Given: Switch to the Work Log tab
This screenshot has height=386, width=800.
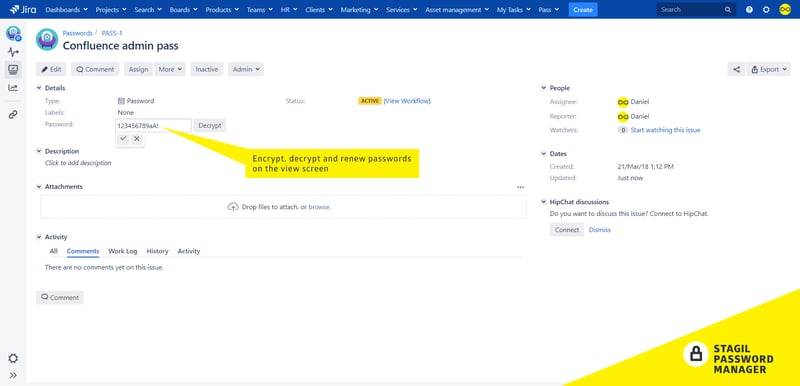Looking at the screenshot, I should 122,251.
